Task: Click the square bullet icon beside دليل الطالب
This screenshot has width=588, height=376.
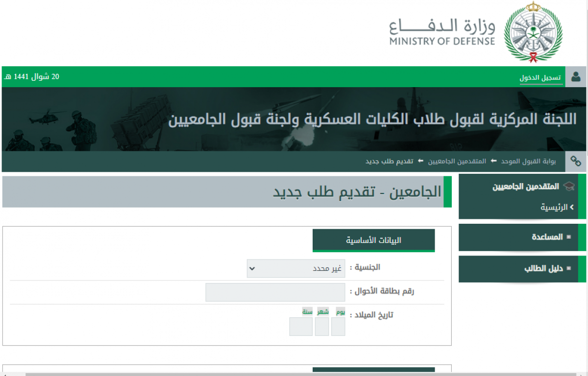Action: coord(568,268)
